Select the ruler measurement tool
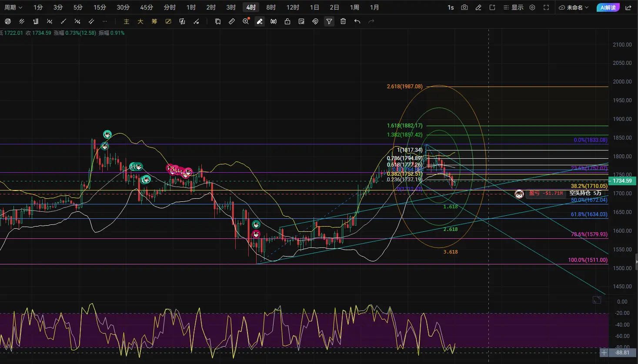The image size is (638, 364). [232, 21]
